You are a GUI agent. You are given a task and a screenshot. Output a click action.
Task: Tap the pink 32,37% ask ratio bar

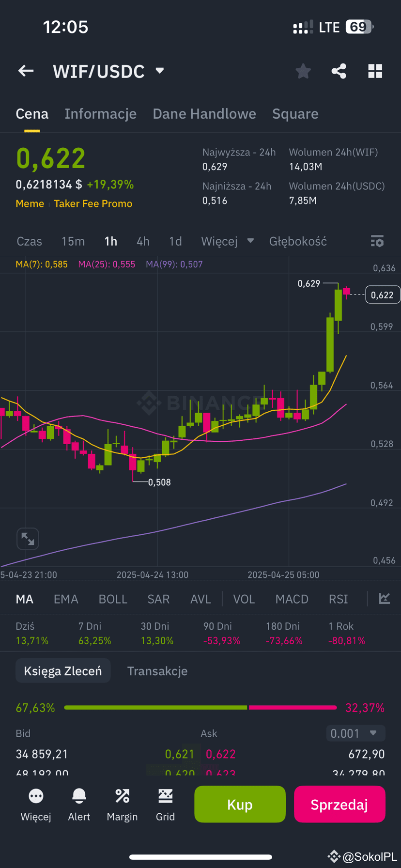pyautogui.click(x=293, y=708)
